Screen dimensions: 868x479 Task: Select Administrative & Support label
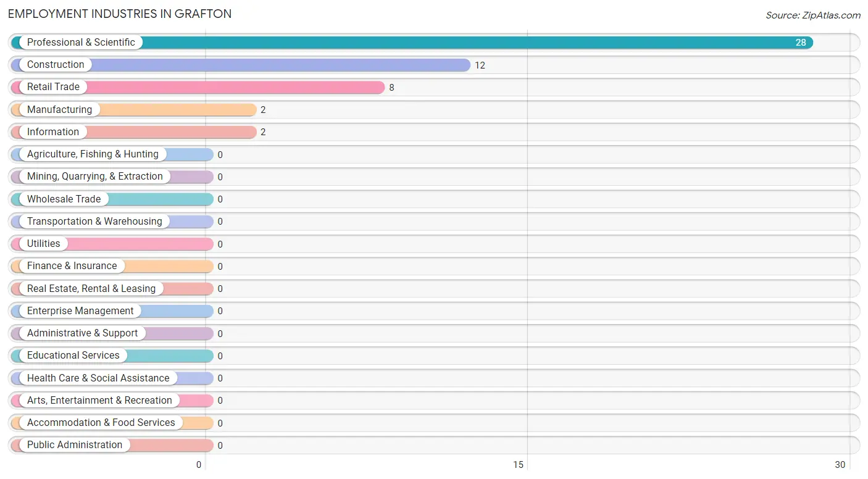pyautogui.click(x=82, y=333)
